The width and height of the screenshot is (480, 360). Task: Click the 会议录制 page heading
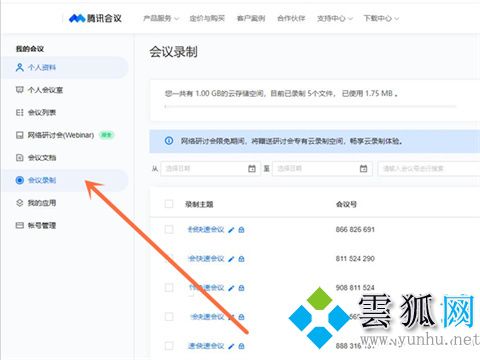[x=173, y=52]
